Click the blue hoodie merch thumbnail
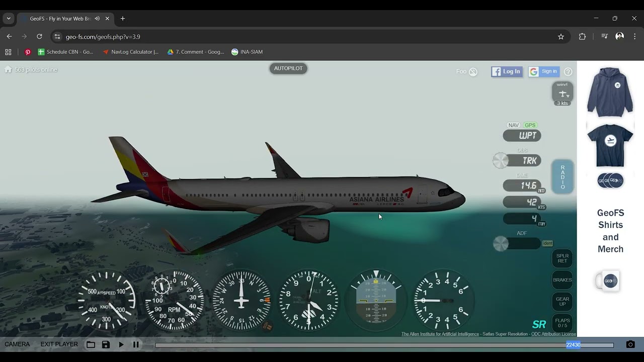Viewport: 644px width, 362px height. tap(610, 93)
